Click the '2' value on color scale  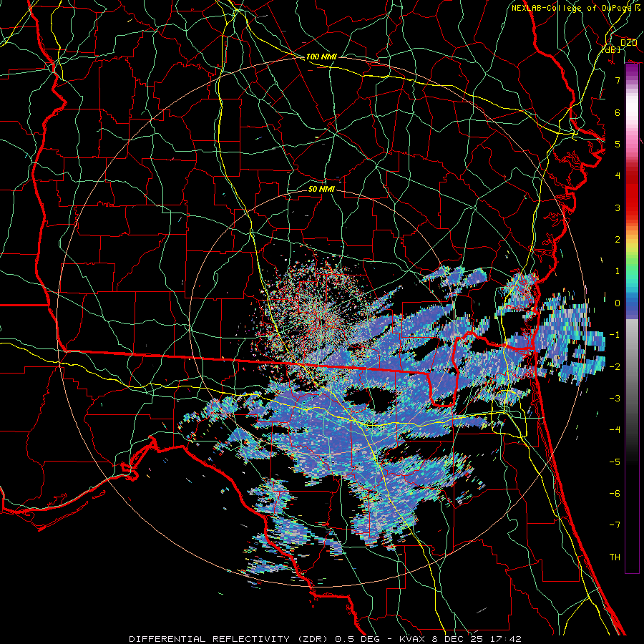pyautogui.click(x=618, y=240)
